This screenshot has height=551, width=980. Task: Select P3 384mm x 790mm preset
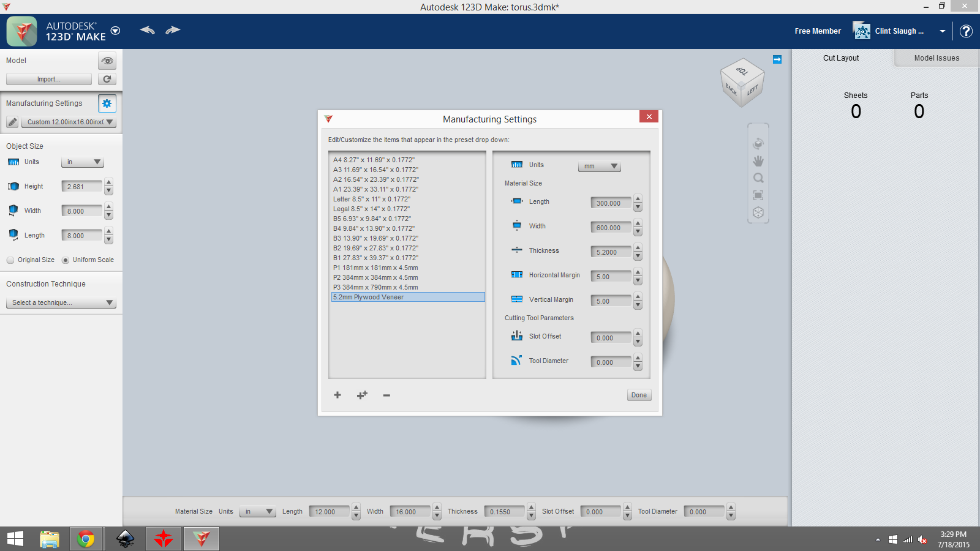point(407,287)
